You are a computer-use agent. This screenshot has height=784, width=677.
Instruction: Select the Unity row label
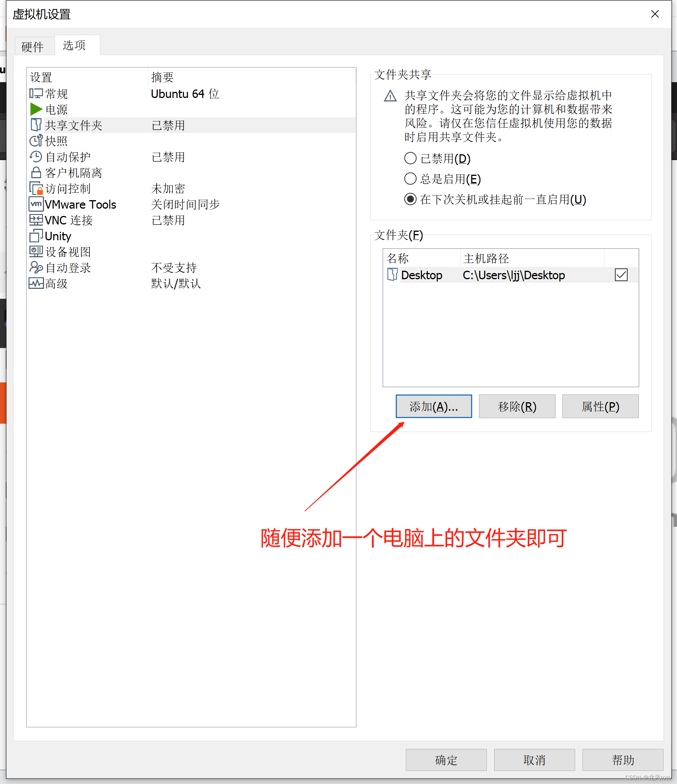pos(58,236)
